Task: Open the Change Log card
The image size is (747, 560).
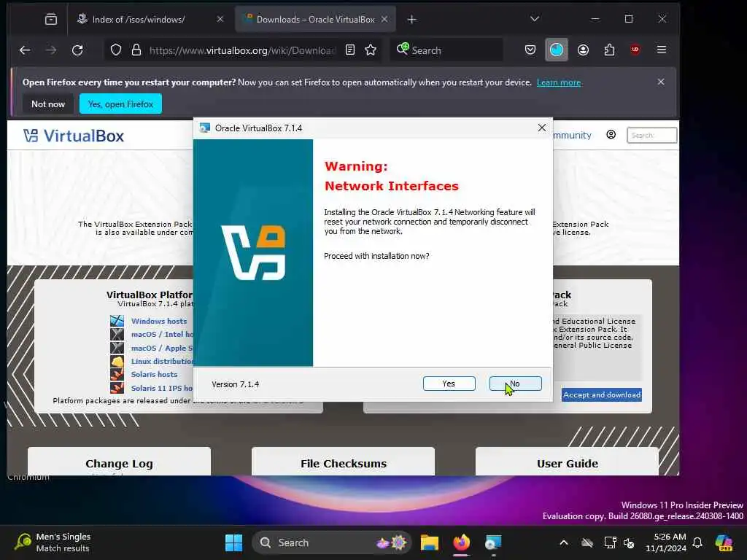Action: [119, 461]
